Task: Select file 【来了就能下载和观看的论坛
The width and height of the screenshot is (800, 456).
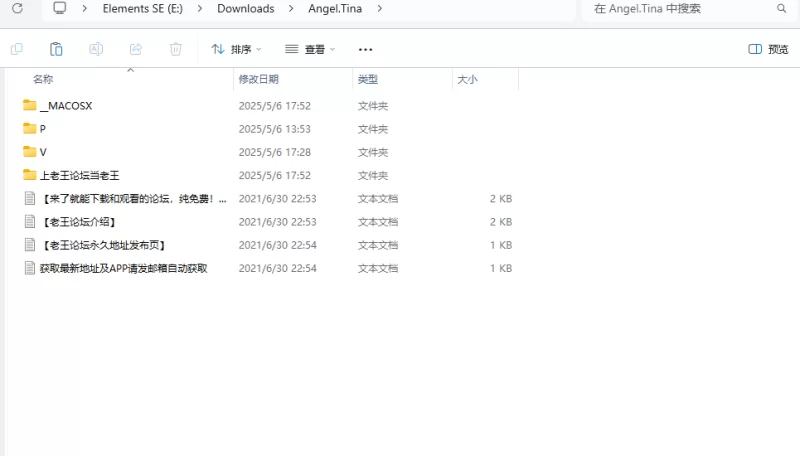Action: [133, 198]
